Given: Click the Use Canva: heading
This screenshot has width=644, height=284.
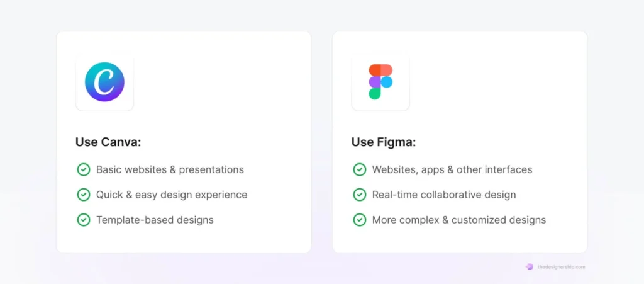Looking at the screenshot, I should [x=108, y=142].
